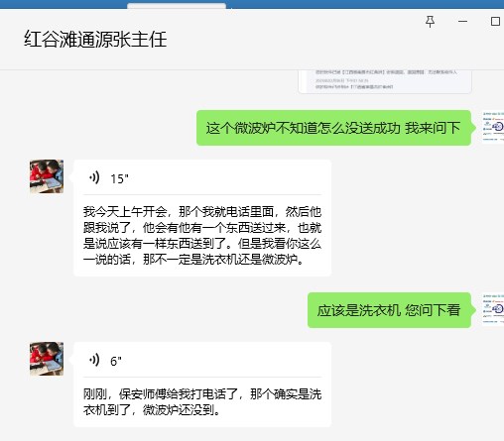Open my avatar next to the 微波炉 message
The image size is (504, 441).
coord(493,127)
